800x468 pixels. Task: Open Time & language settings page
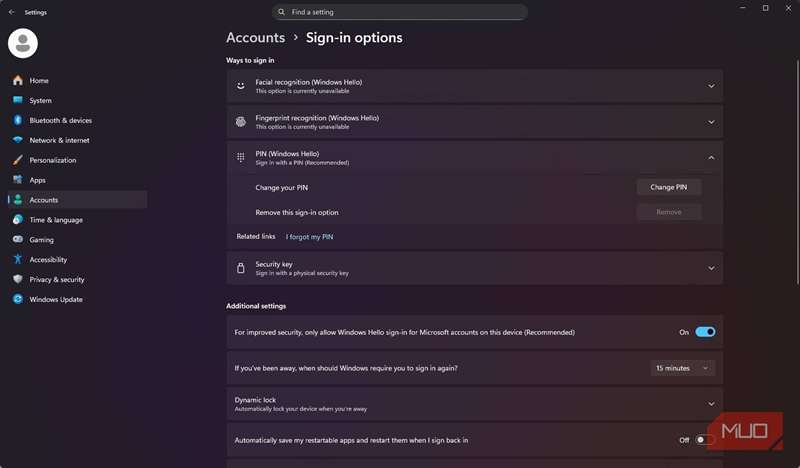[56, 220]
